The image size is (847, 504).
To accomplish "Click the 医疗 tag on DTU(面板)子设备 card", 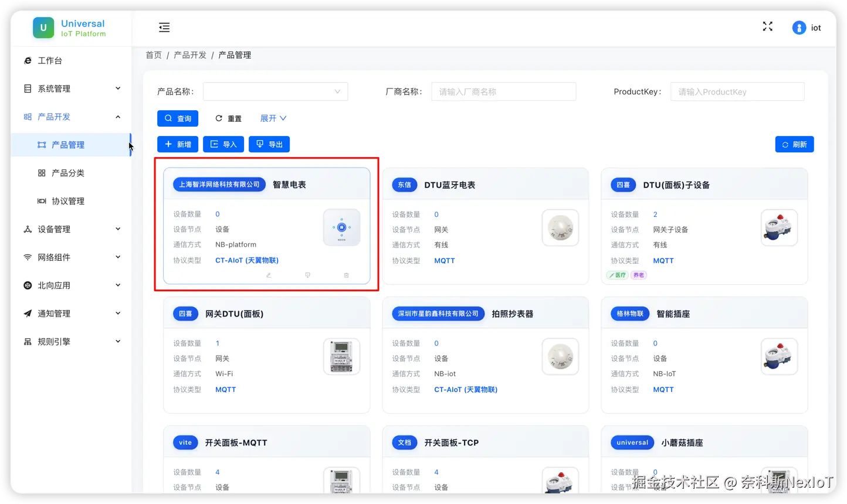I will point(616,275).
